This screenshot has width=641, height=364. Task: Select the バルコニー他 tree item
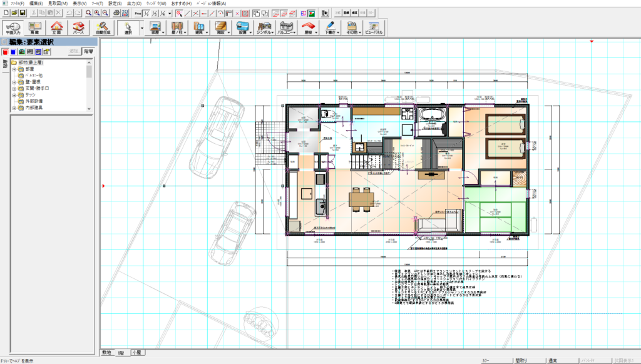(34, 76)
